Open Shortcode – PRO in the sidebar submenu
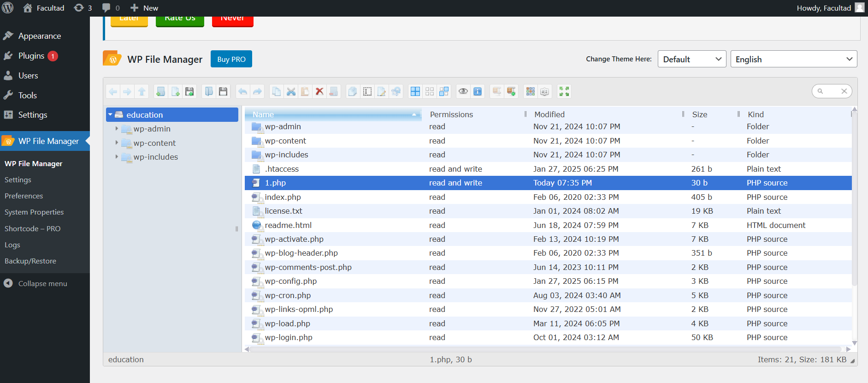868x383 pixels. [x=32, y=229]
